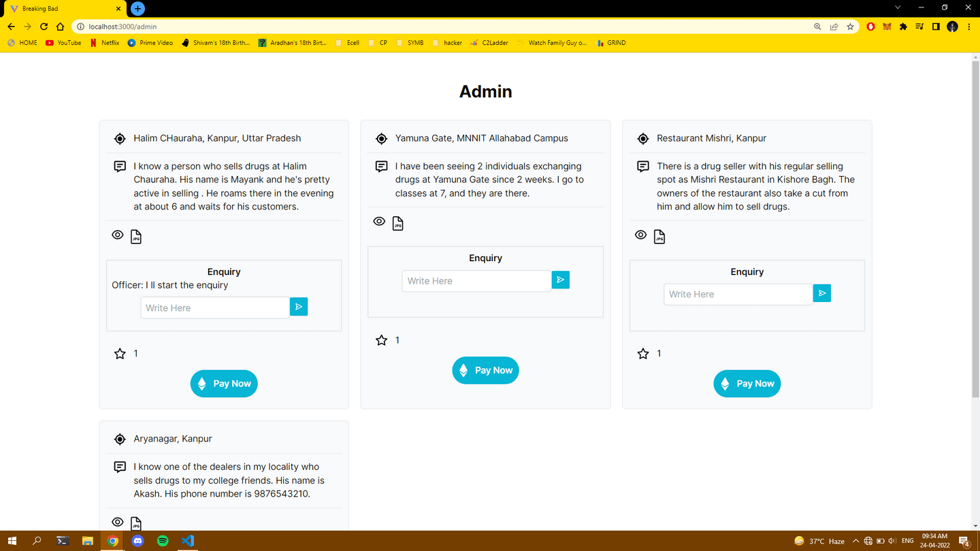
Task: Open JPG file icon in Aryanagar card
Action: (x=136, y=524)
